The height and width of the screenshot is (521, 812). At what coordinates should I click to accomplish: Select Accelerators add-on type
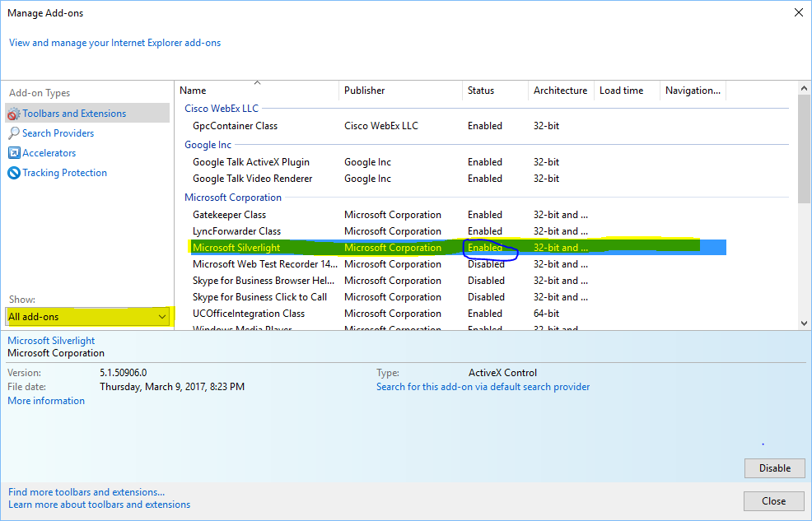tap(49, 152)
